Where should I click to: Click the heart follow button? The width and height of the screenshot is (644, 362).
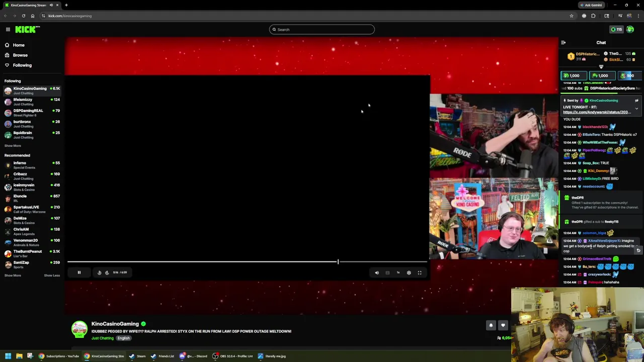coord(503,325)
